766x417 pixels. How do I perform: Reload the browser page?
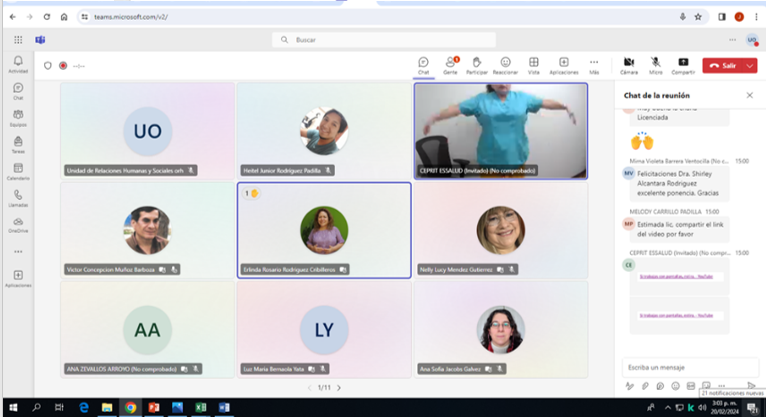pyautogui.click(x=46, y=17)
